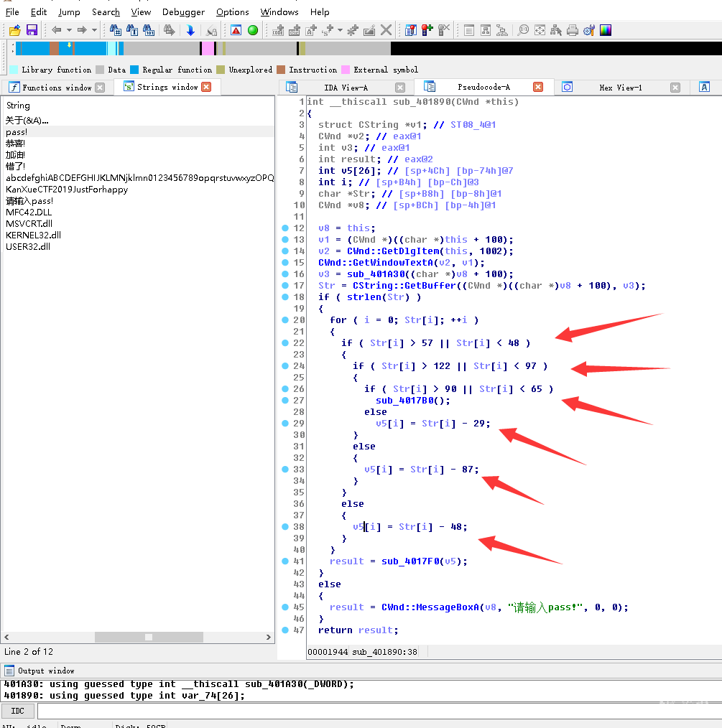This screenshot has width=722, height=728.
Task: Toggle breakpoint dot at line 12
Action: (286, 228)
